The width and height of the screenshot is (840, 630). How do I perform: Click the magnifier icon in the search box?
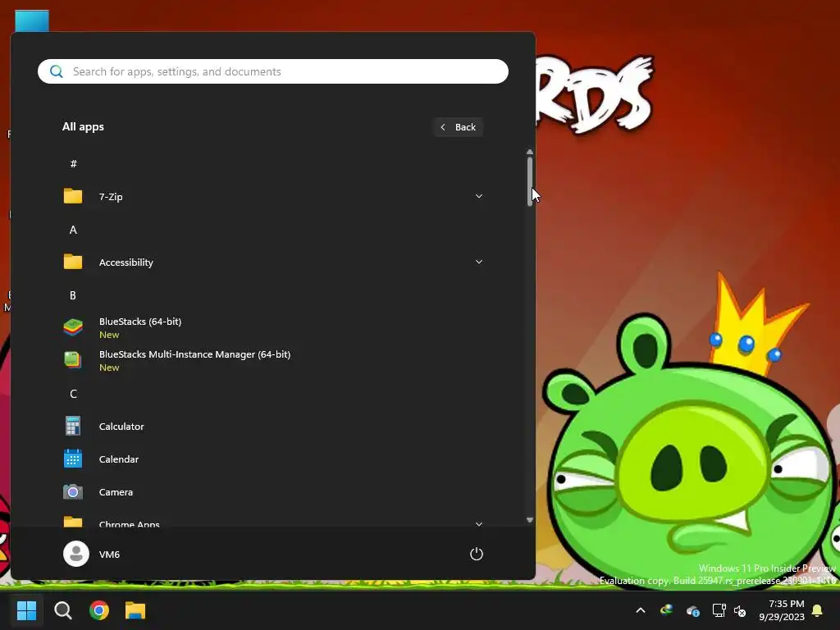pyautogui.click(x=57, y=71)
